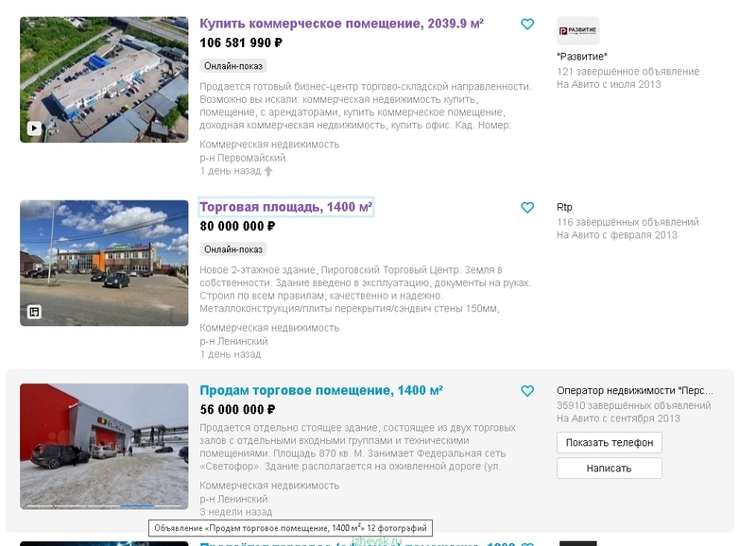The width and height of the screenshot is (756, 546).
Task: Open the red Светофор building thumbnail
Action: [x=104, y=446]
